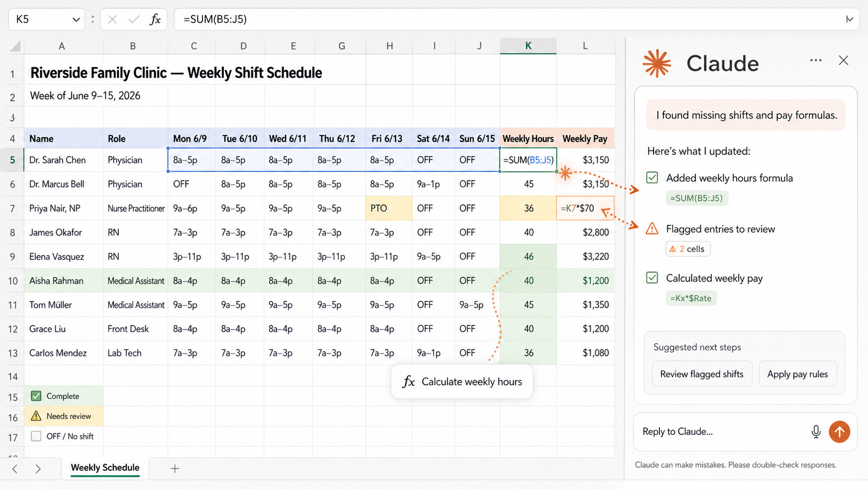
Task: Select Carlos Mendez Saturday 9a–1p cell
Action: [434, 353]
